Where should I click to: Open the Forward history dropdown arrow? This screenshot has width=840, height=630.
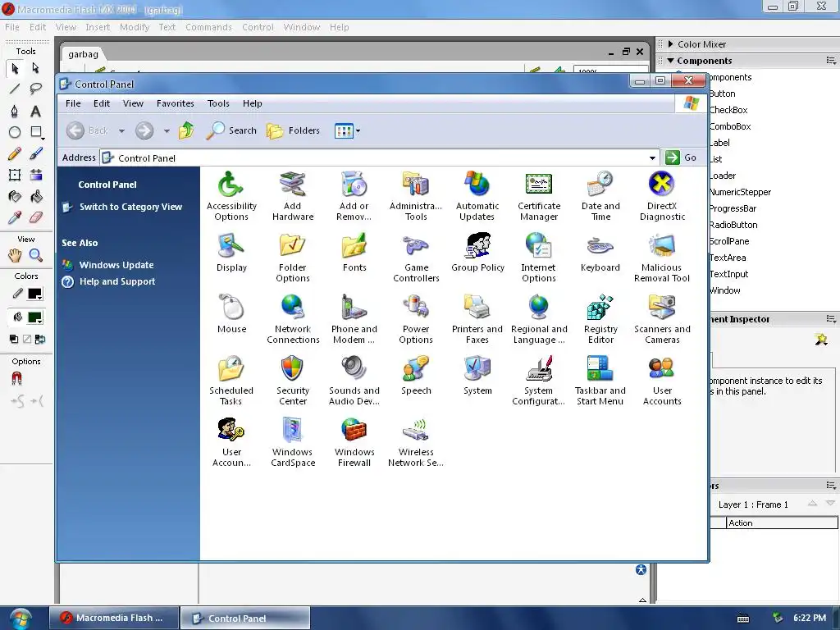click(x=167, y=130)
